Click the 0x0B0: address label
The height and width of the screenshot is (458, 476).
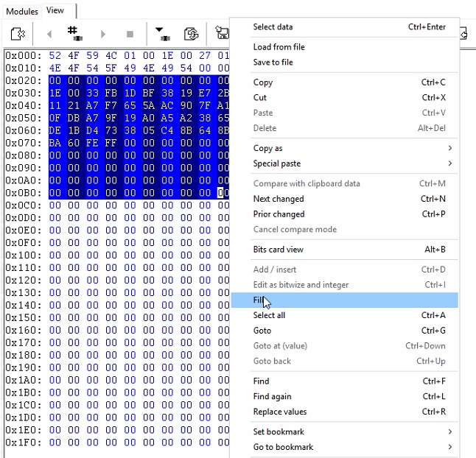pyautogui.click(x=23, y=193)
